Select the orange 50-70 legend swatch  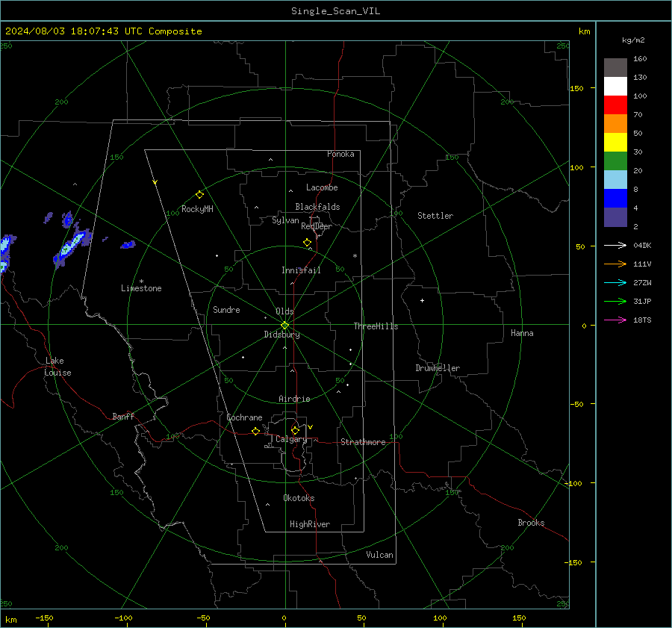click(615, 124)
